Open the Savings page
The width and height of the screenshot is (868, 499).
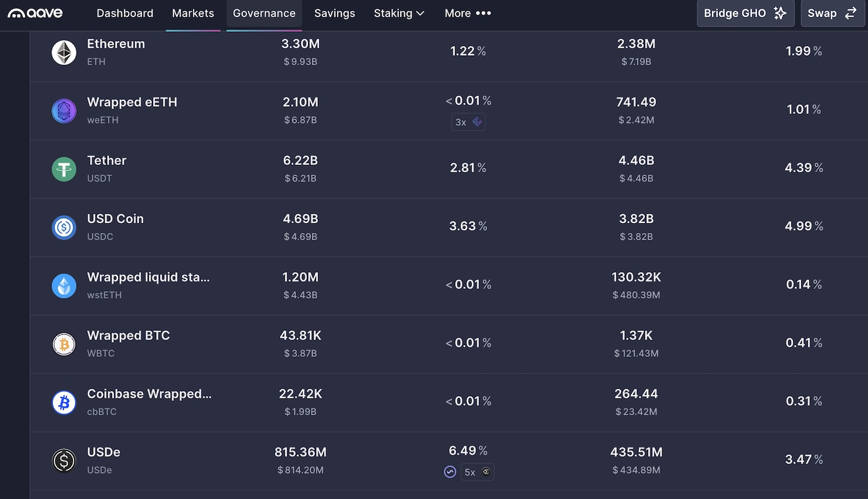pyautogui.click(x=334, y=13)
